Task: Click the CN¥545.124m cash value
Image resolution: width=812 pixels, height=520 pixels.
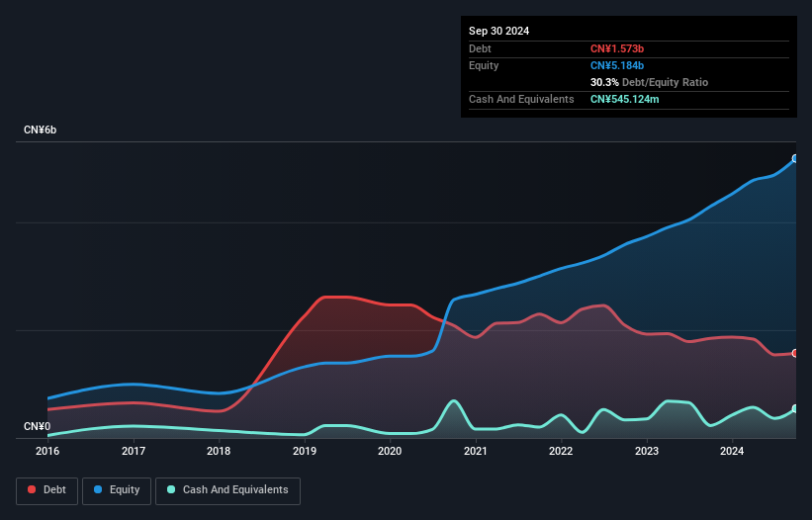Action: 625,99
